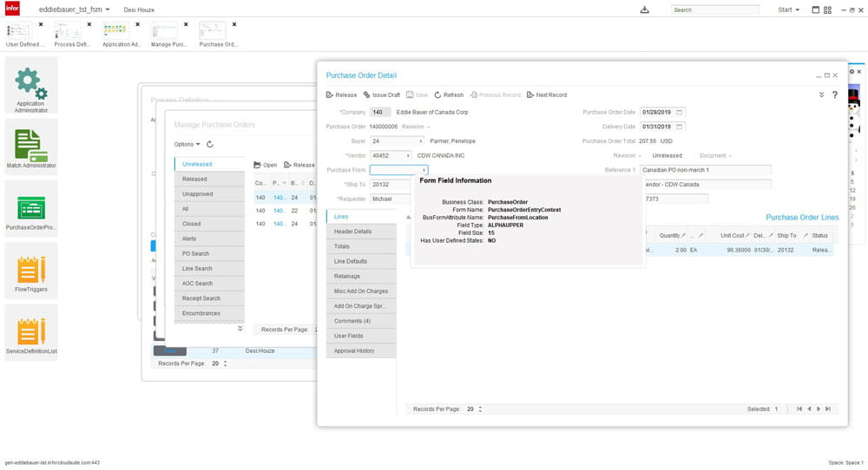Click the top bar Search field
Viewport: 868px width, 470px height.
click(714, 10)
